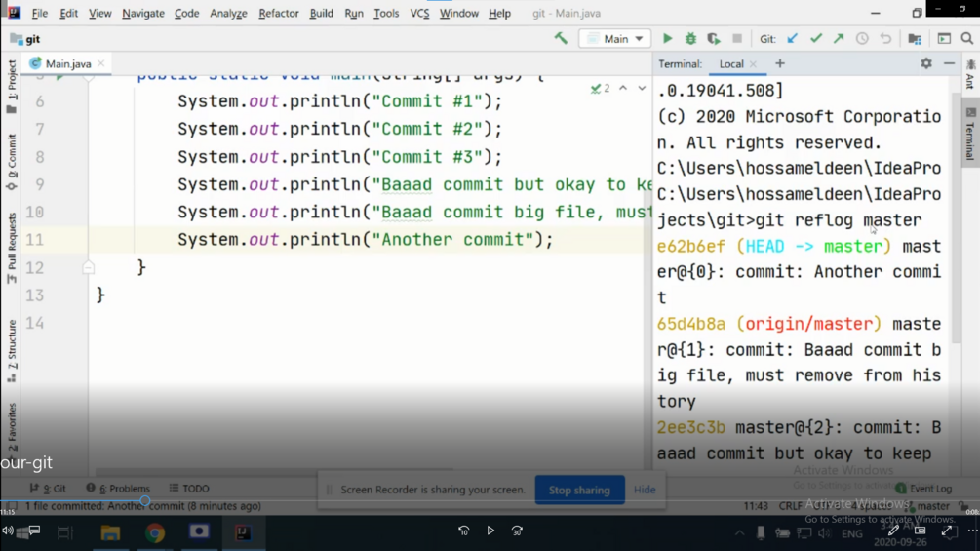Viewport: 980px width, 551px height.
Task: Open the Ant side tool window
Action: pos(970,74)
